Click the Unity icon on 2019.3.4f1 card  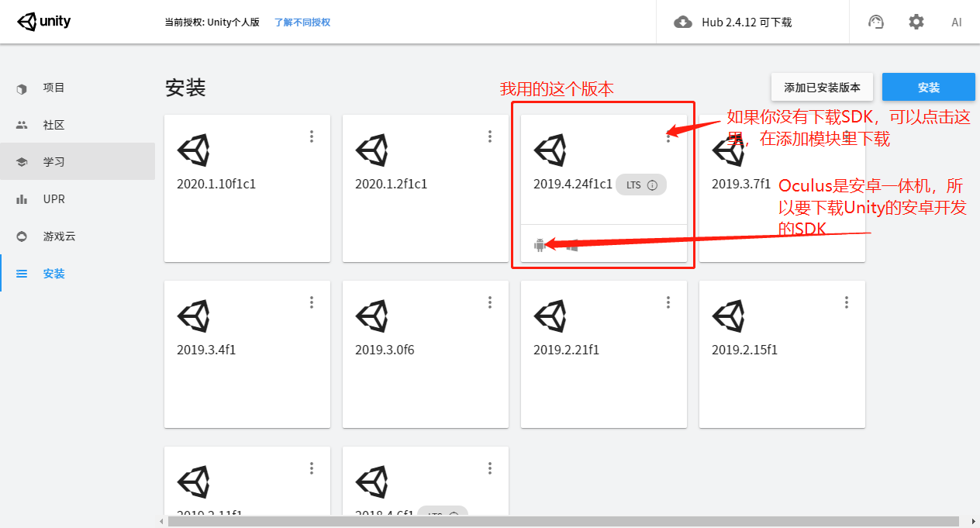[193, 316]
